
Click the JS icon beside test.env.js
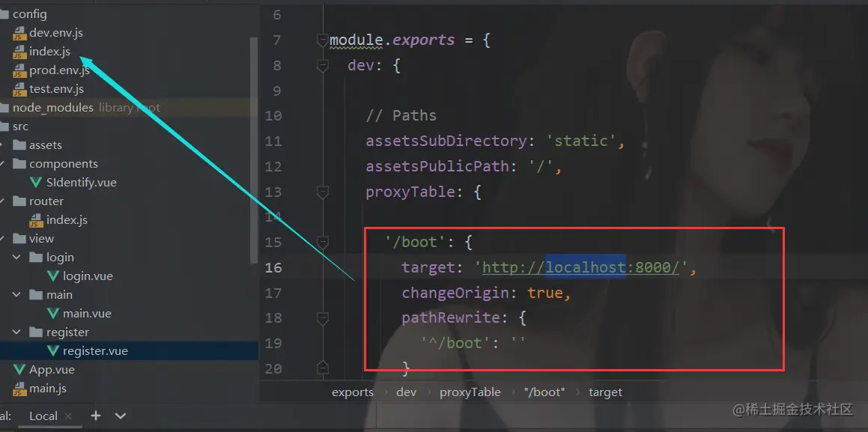click(20, 89)
